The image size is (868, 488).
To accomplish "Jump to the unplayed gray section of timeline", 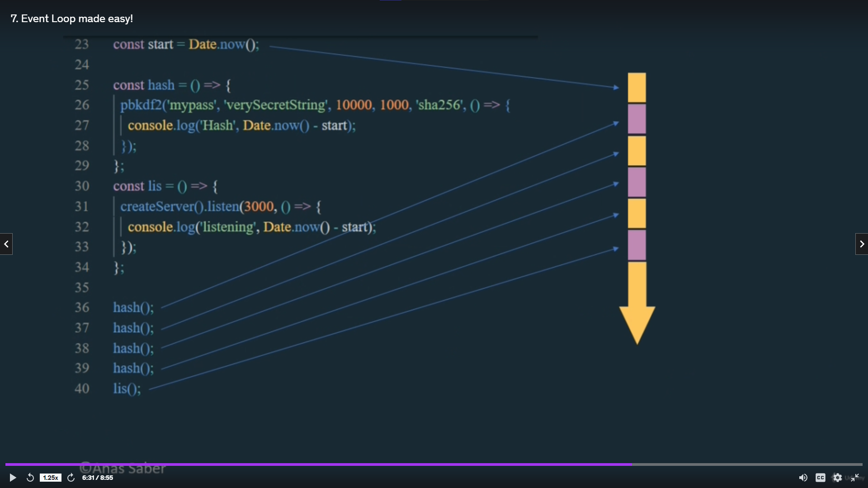I will pyautogui.click(x=746, y=464).
